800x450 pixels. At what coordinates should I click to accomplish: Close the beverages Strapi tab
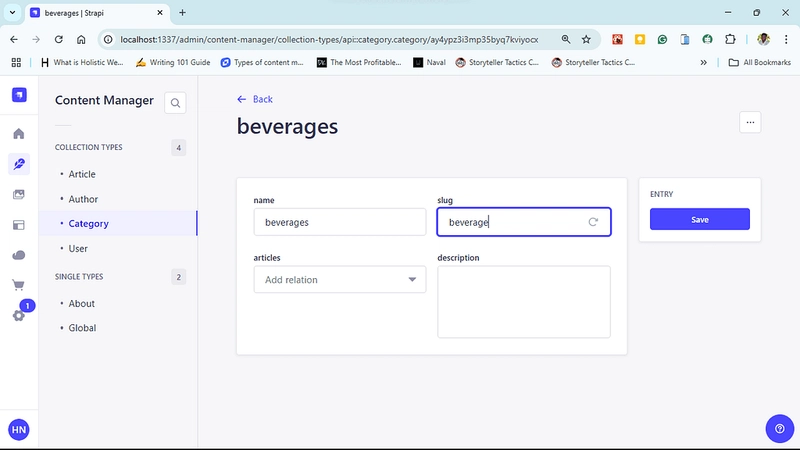(x=160, y=13)
